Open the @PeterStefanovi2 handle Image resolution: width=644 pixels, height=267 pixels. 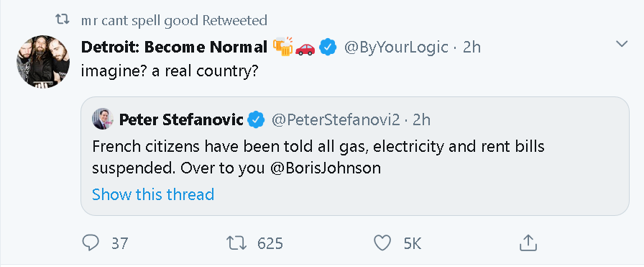[x=335, y=120]
